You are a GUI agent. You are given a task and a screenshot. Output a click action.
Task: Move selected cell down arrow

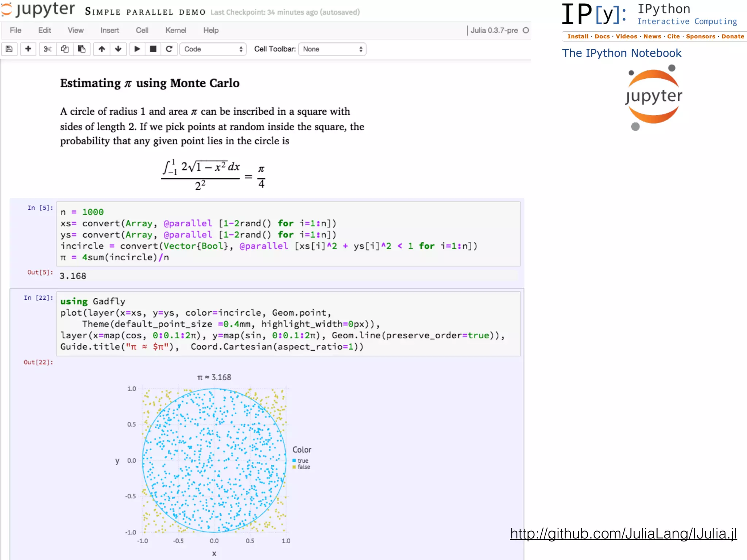click(118, 49)
